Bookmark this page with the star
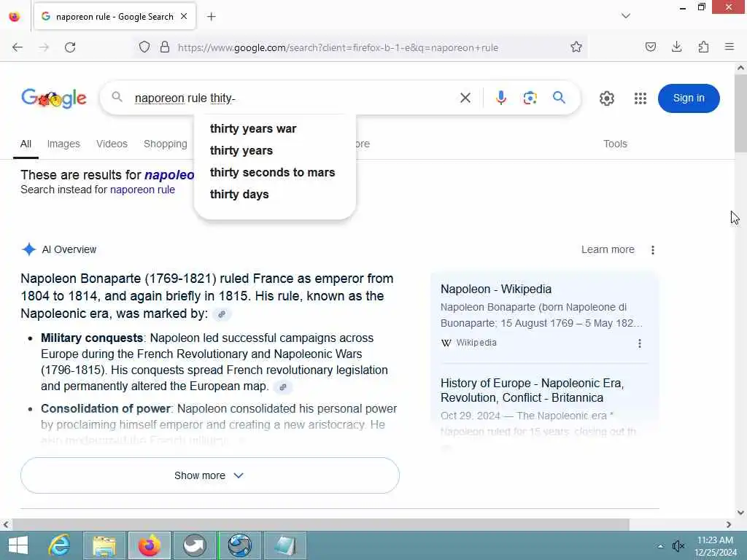The image size is (747, 560). [576, 47]
